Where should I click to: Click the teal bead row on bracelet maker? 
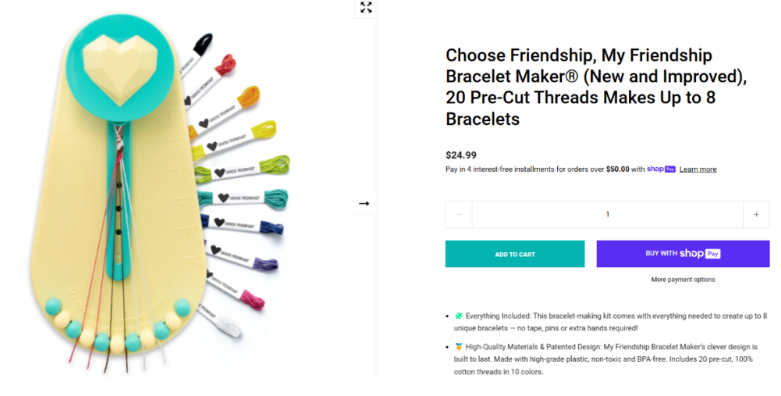click(x=117, y=326)
